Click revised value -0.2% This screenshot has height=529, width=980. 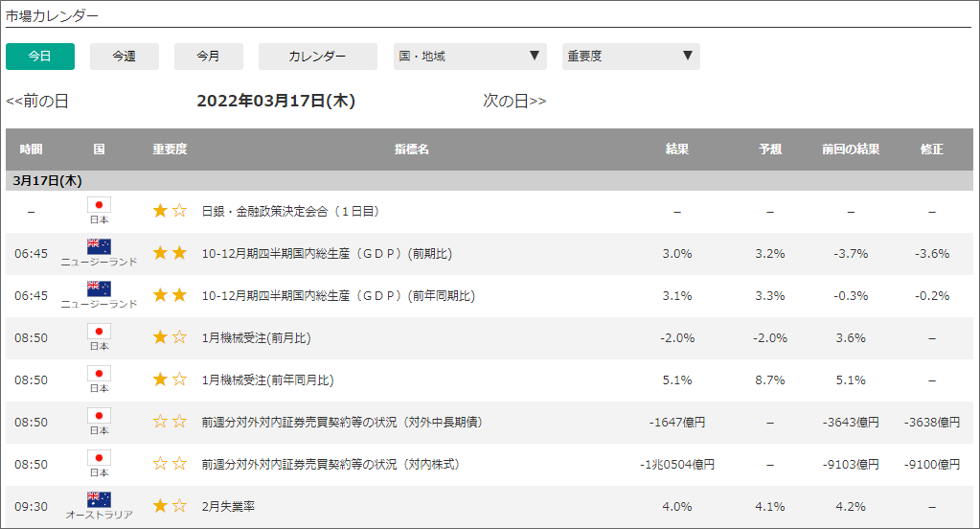click(x=932, y=296)
